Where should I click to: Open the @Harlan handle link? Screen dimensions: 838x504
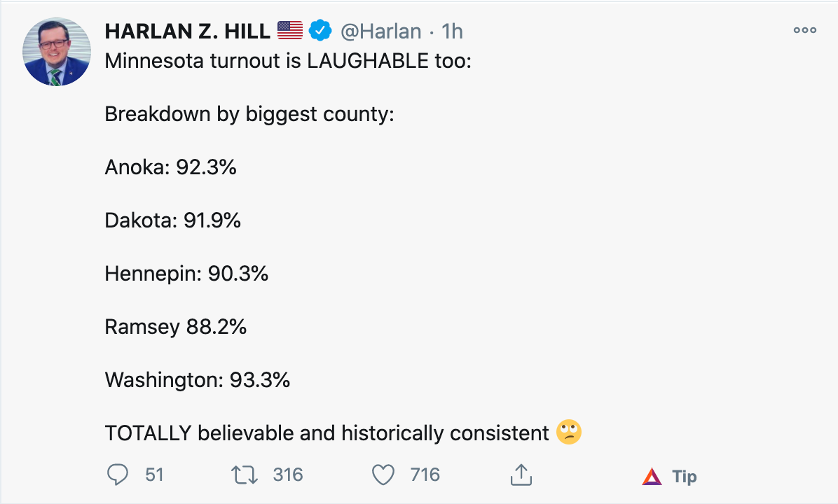(380, 31)
